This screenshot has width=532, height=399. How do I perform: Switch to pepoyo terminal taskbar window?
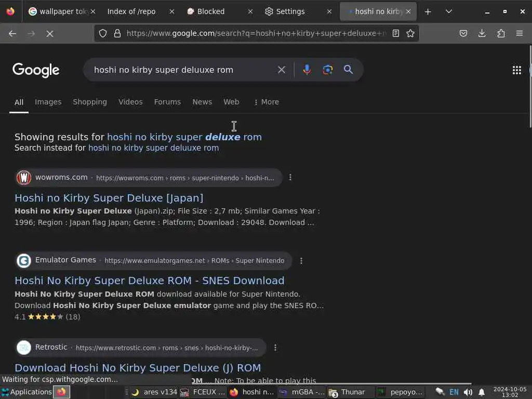tap(401, 392)
